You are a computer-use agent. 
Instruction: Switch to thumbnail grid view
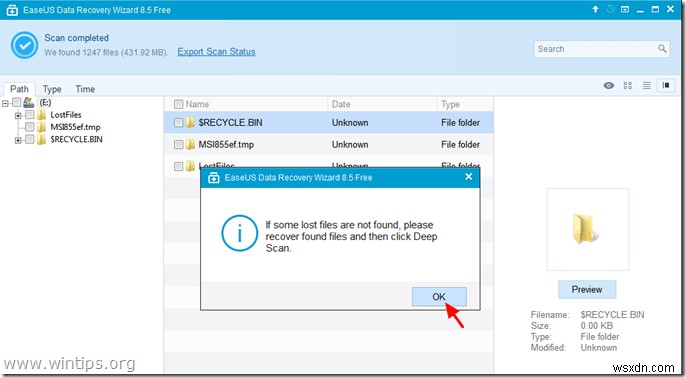coord(628,85)
